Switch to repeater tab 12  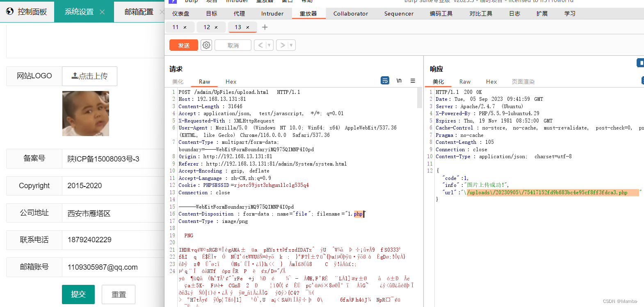(207, 27)
